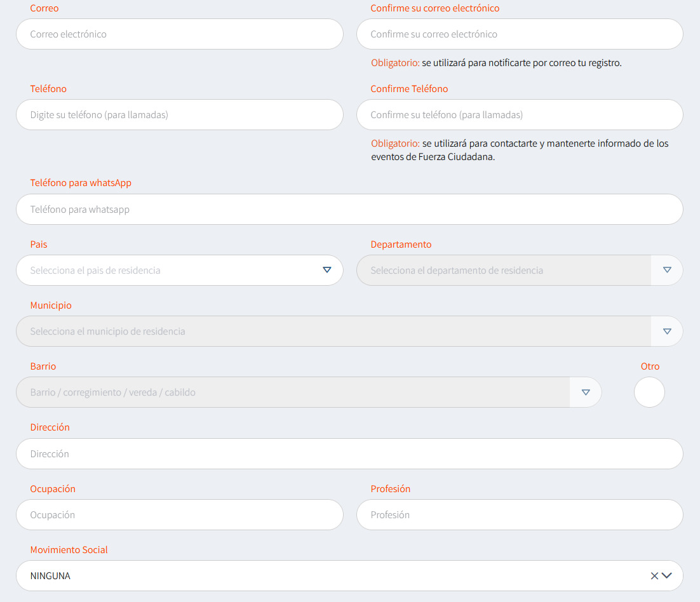Clear the NINGUNA selection with the X icon

tap(654, 576)
